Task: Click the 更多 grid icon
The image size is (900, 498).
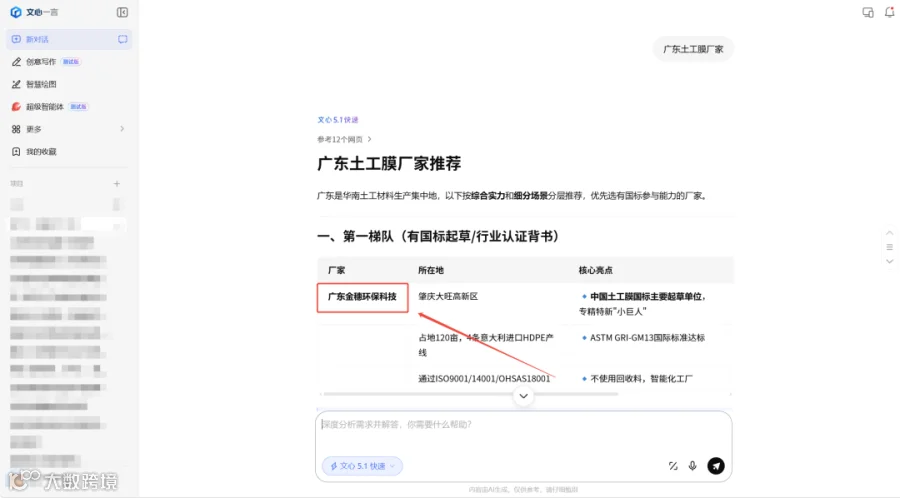Action: coord(16,129)
